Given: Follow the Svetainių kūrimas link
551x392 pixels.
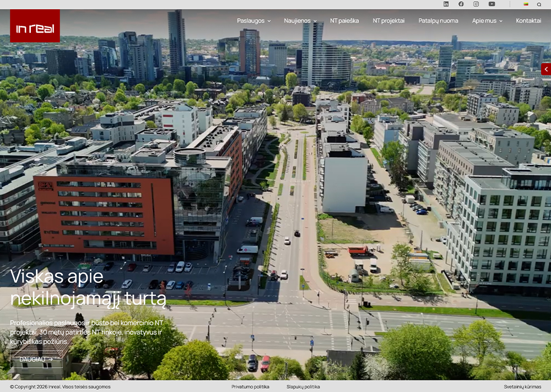Looking at the screenshot, I should [x=522, y=386].
